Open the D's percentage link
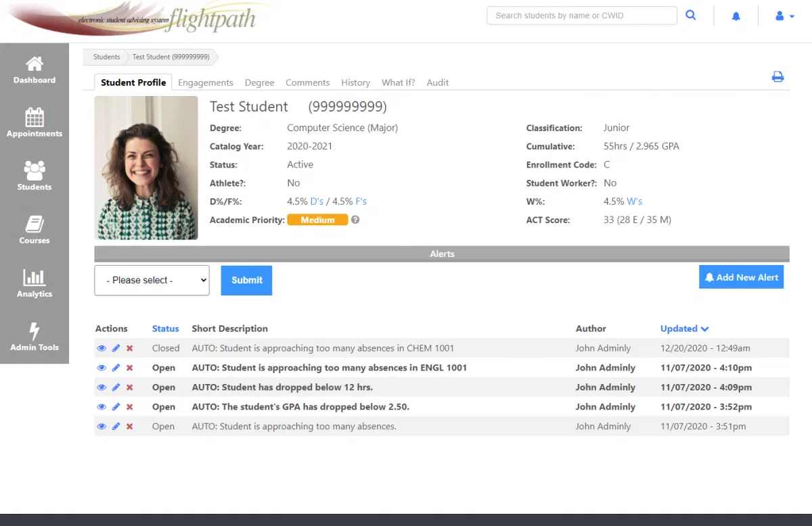Image resolution: width=812 pixels, height=526 pixels. click(317, 201)
